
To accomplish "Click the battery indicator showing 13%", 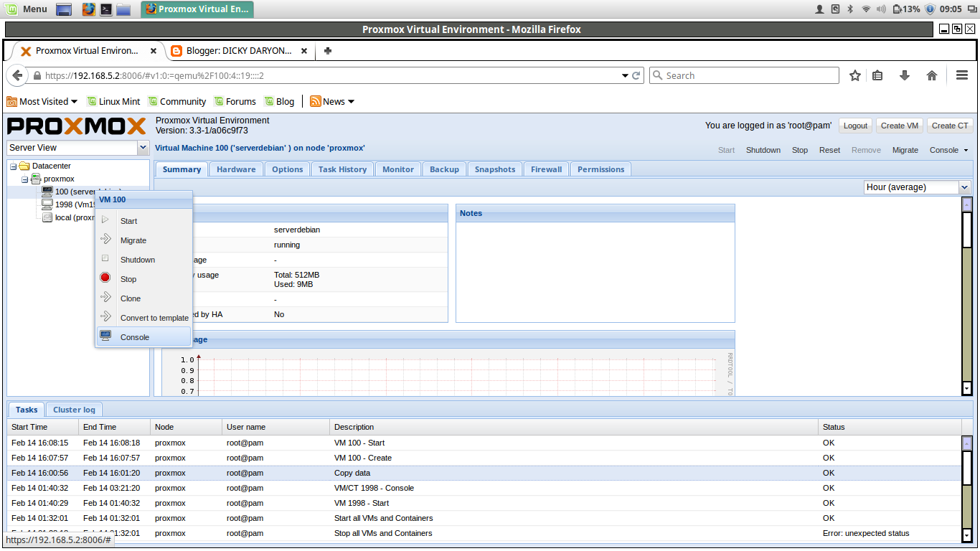I will [906, 9].
